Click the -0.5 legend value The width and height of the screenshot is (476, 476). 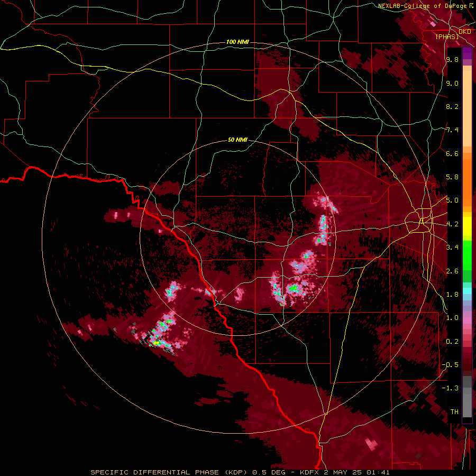pyautogui.click(x=450, y=365)
